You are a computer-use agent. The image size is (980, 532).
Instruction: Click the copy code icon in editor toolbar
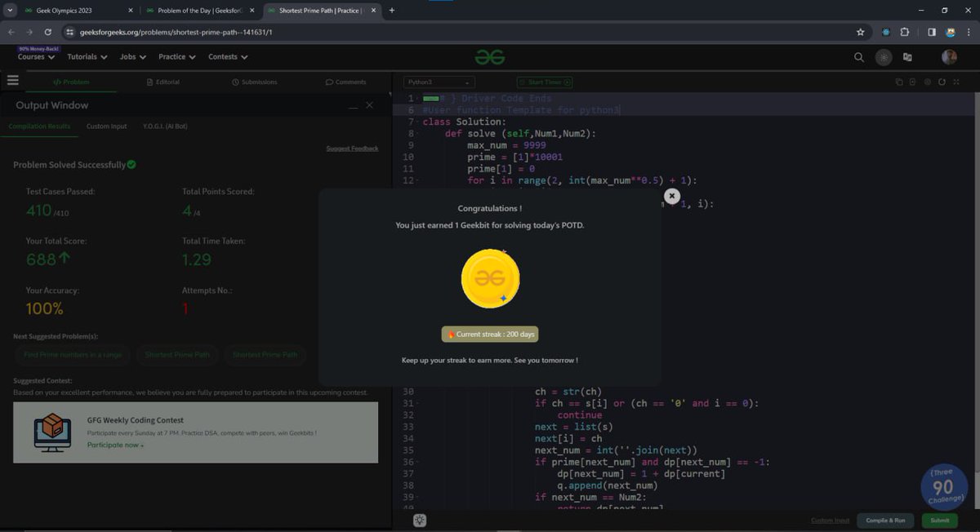pyautogui.click(x=899, y=82)
